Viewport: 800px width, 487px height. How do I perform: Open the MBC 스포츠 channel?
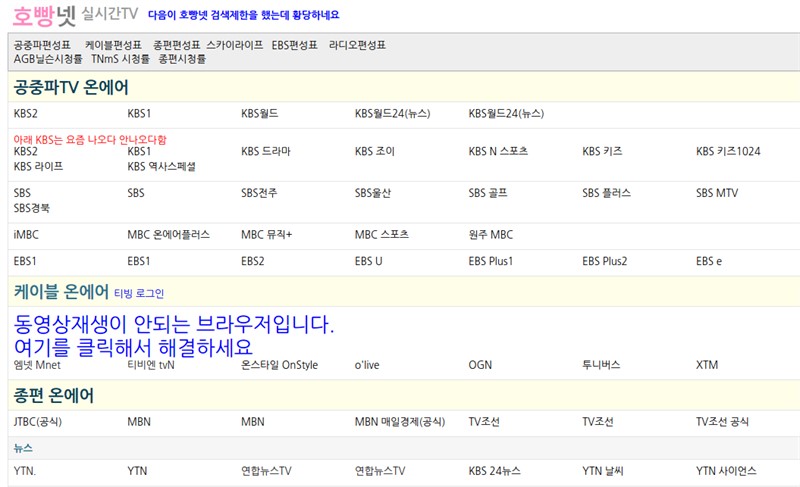click(382, 235)
